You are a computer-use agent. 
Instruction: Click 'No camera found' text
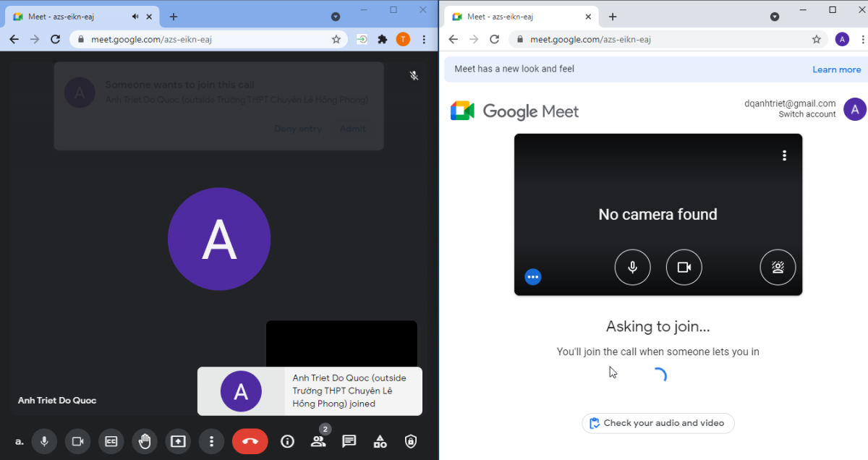[658, 214]
